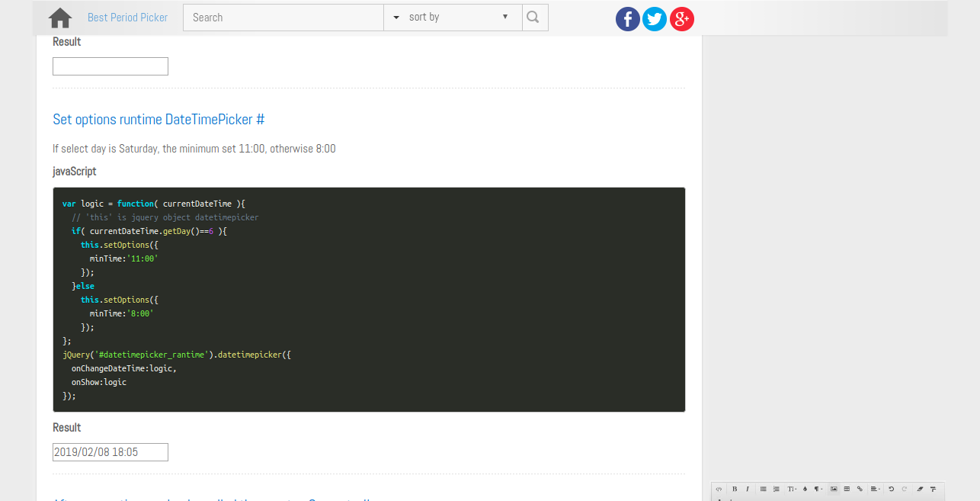Insert unordered bullet list in editor
Image resolution: width=980 pixels, height=501 pixels.
[x=764, y=489]
